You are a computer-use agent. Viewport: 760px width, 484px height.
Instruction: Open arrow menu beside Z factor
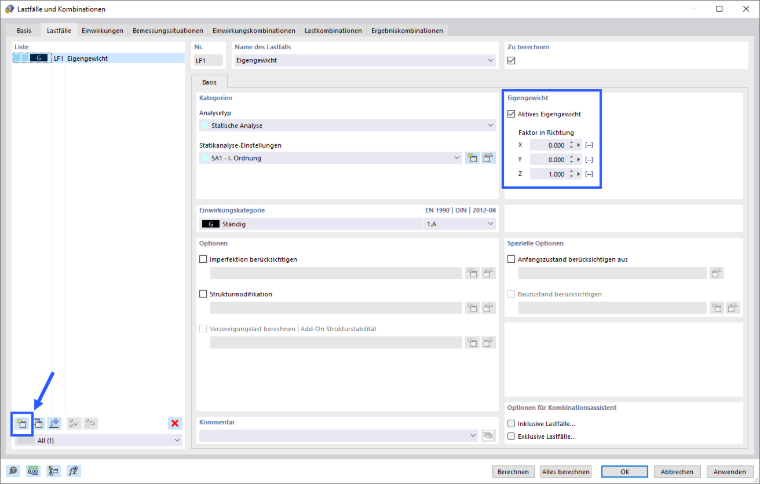[578, 174]
